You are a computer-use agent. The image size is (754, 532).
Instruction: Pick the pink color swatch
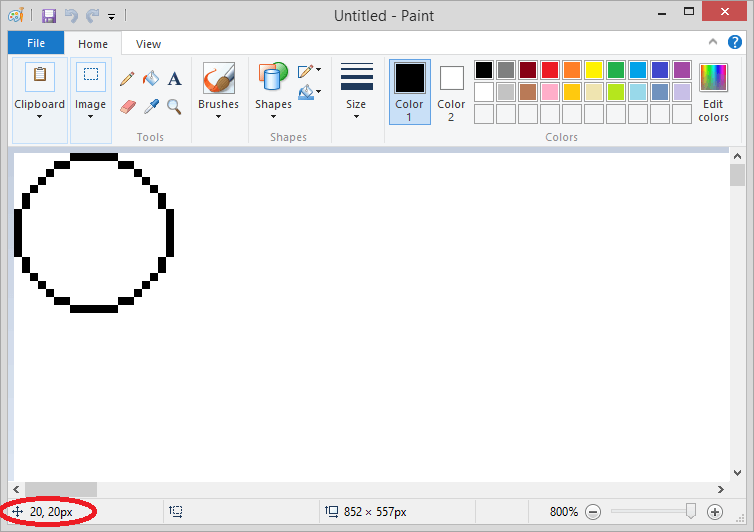(x=550, y=92)
